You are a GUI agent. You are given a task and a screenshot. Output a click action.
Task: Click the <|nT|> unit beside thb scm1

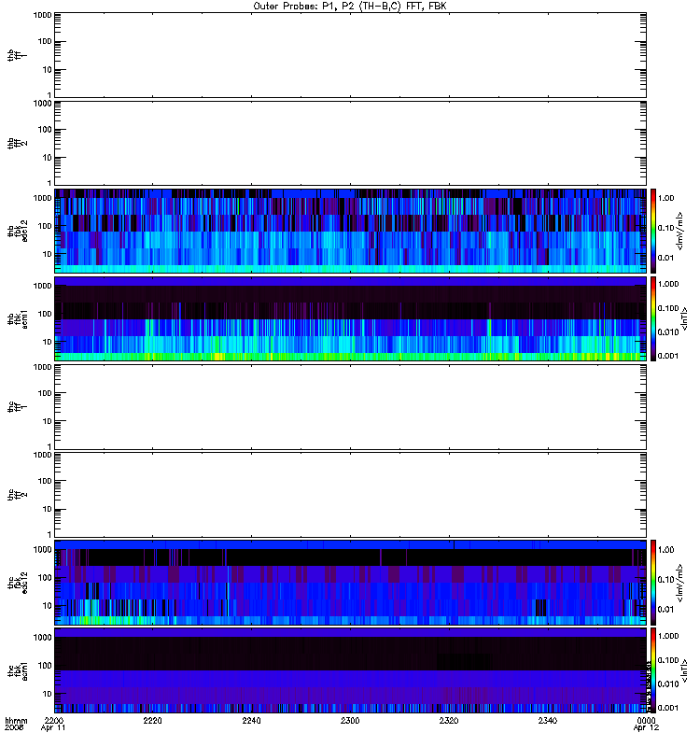pyautogui.click(x=684, y=318)
